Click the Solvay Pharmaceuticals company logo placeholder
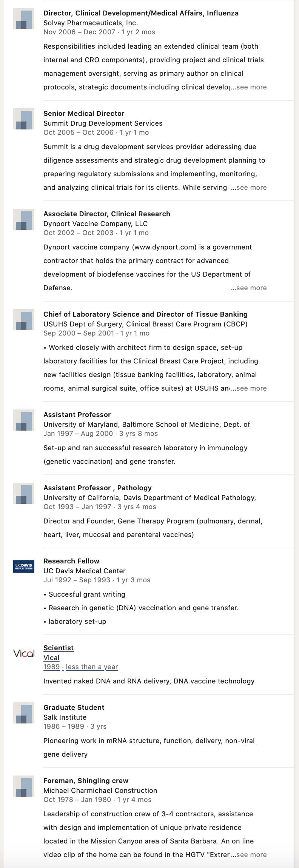299x868 pixels. pos(24,18)
